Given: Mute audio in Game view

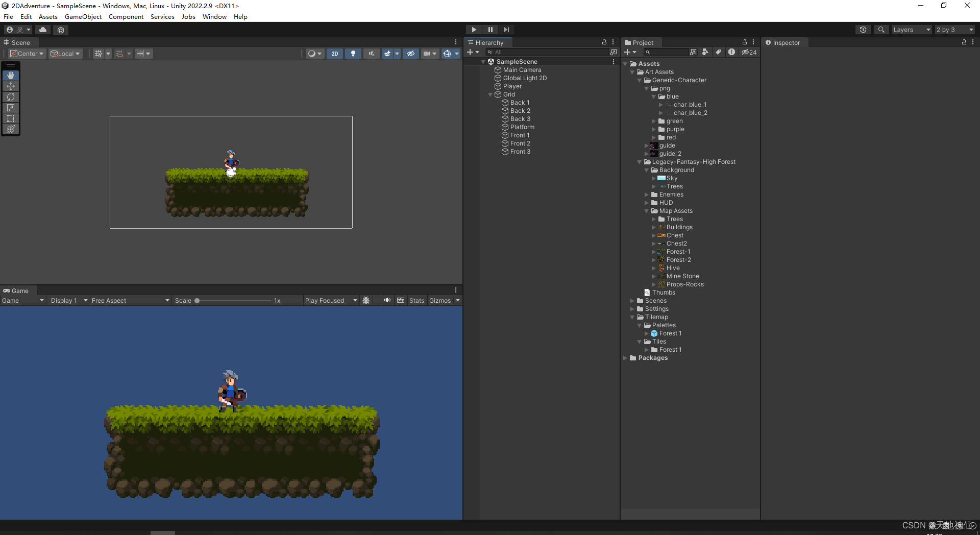Looking at the screenshot, I should [x=387, y=301].
